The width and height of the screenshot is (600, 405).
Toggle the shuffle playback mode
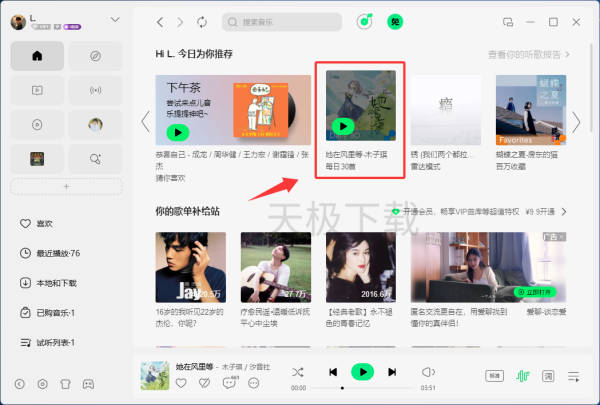pyautogui.click(x=298, y=372)
